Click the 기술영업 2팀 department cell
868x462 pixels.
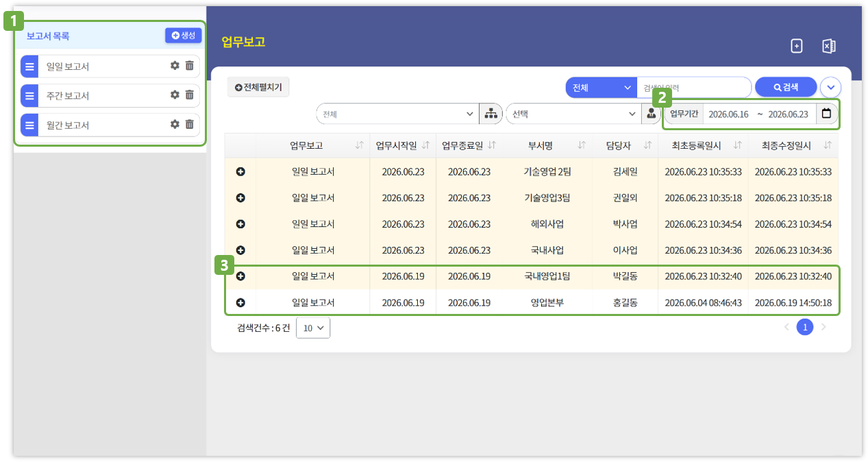[547, 171]
